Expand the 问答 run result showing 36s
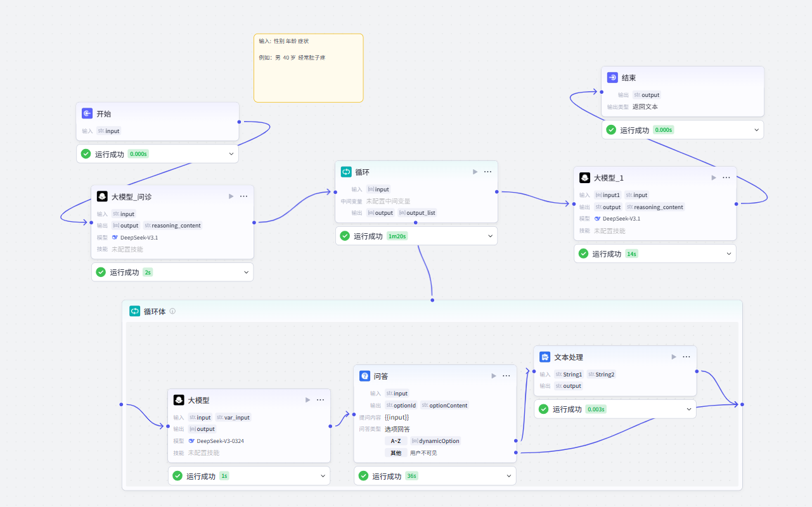Viewport: 812px width, 507px height. coord(508,476)
